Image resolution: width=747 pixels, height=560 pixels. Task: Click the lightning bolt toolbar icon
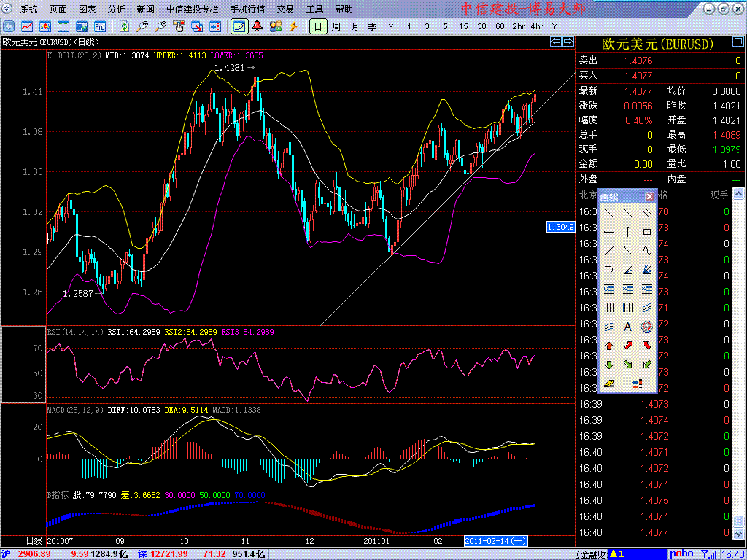click(x=294, y=26)
